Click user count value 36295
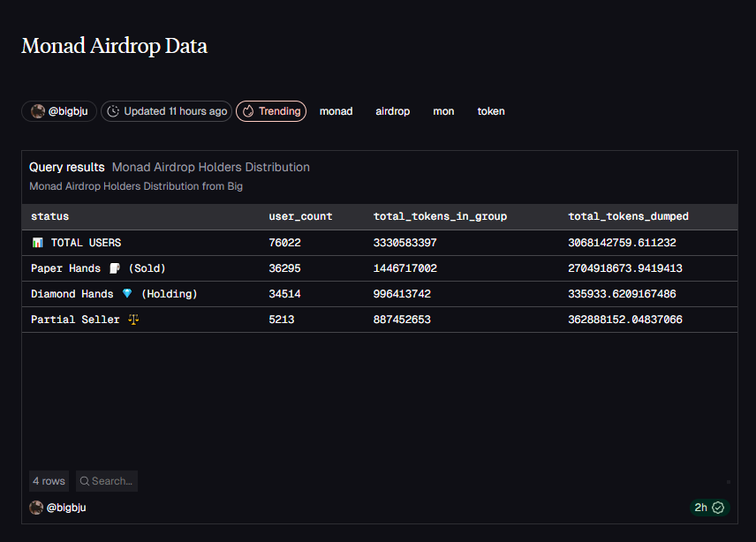This screenshot has width=756, height=542. (x=284, y=268)
